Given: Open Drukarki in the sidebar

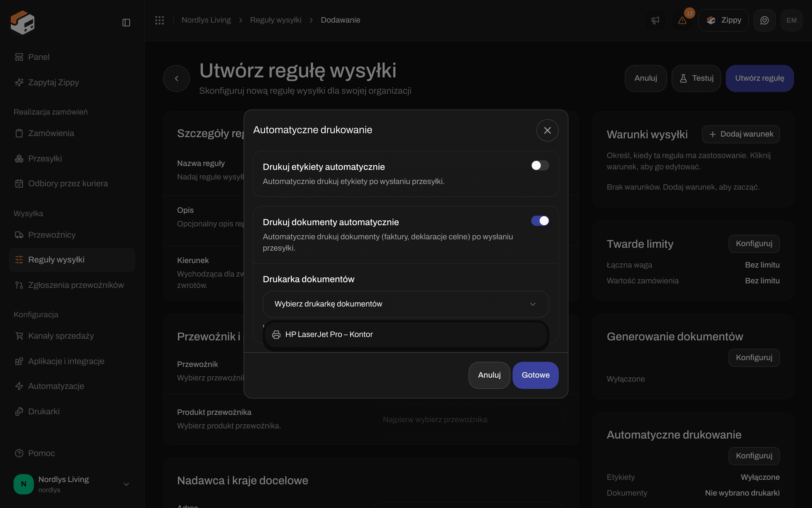Looking at the screenshot, I should [x=72, y=411].
